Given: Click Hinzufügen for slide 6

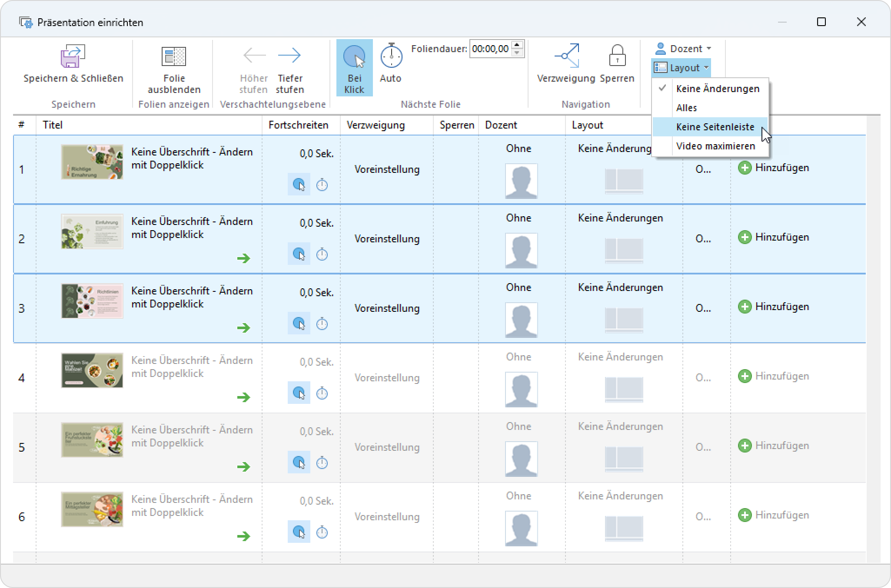Looking at the screenshot, I should [x=774, y=515].
